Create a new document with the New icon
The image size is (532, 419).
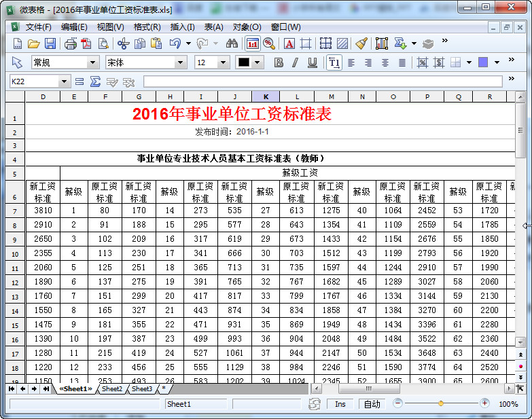pyautogui.click(x=17, y=43)
